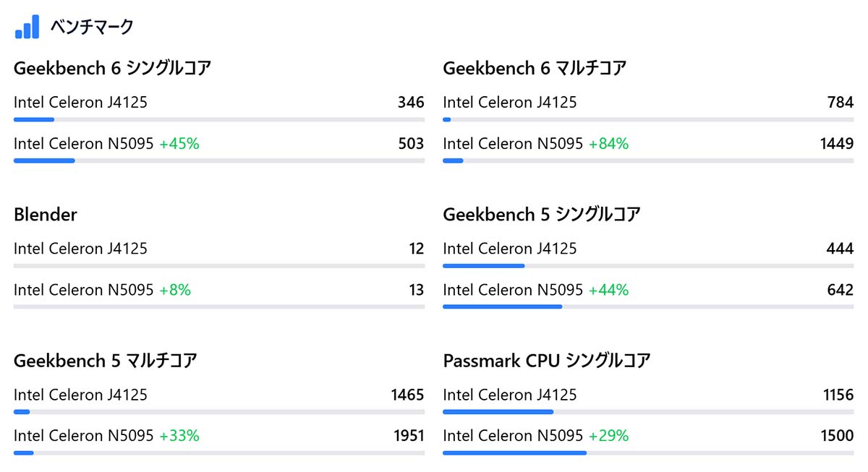Screen dimensions: 868x472
Task: Click Celeron N5095 progress bar under Passmark CPU
Action: click(647, 453)
